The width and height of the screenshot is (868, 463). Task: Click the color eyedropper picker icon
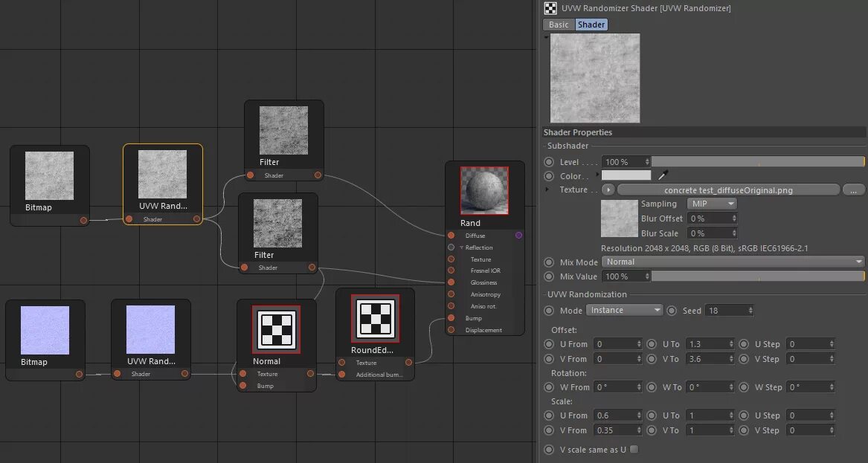pos(663,175)
